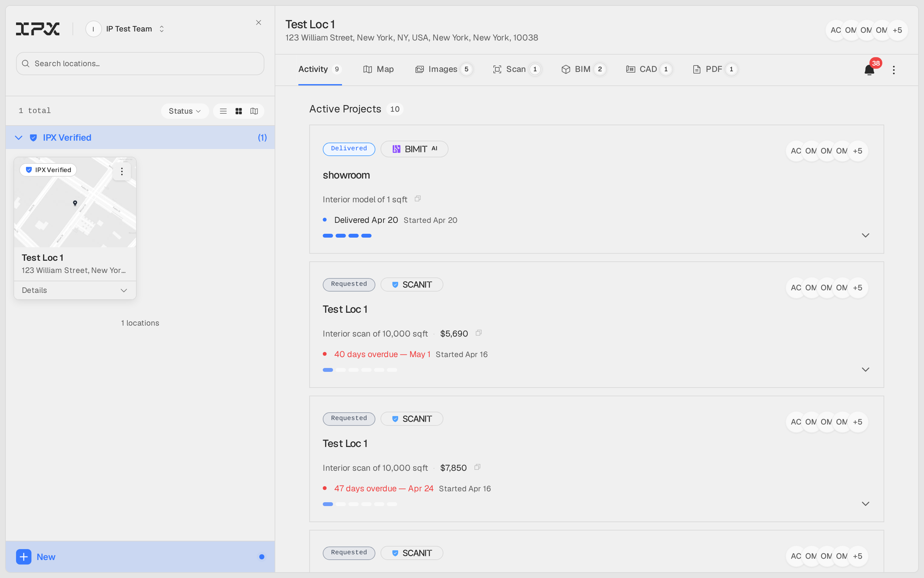Open the Images tab

[444, 69]
